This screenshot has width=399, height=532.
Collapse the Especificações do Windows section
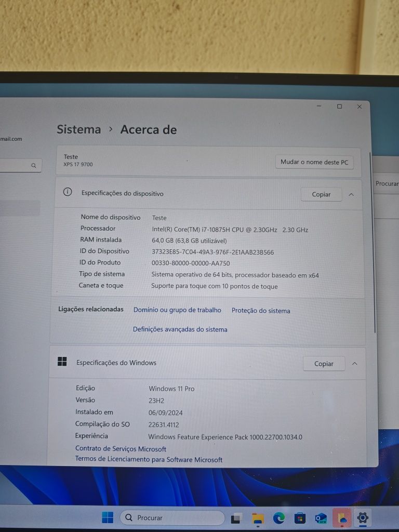[x=354, y=363]
